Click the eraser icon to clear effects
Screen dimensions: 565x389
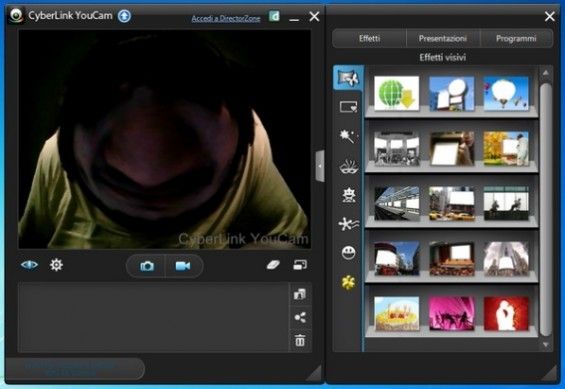273,265
